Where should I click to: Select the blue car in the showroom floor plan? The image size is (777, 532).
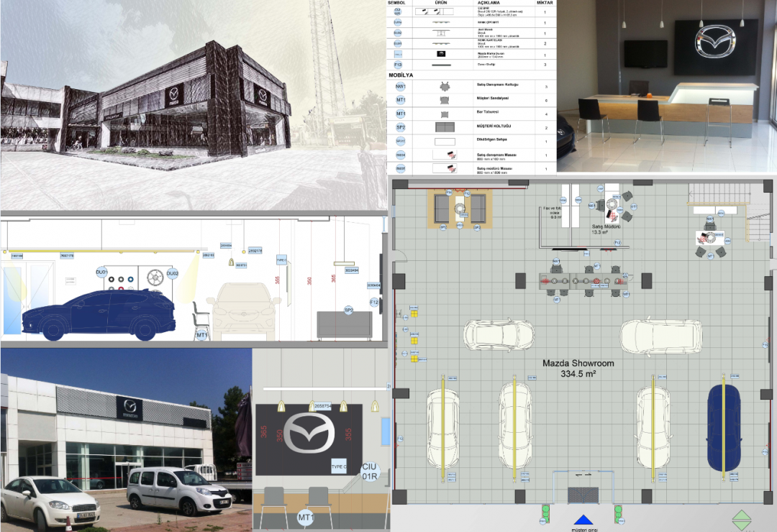click(724, 428)
